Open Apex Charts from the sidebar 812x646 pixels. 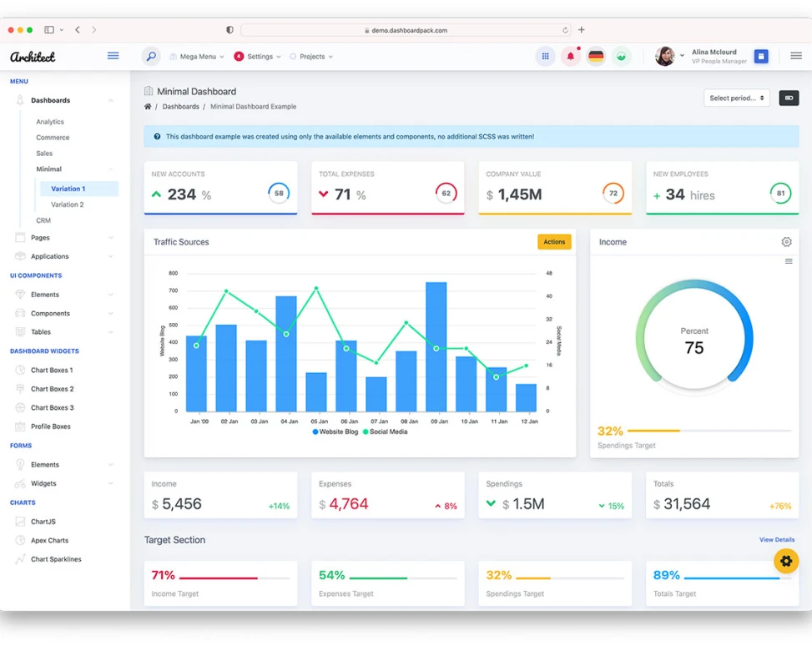click(x=49, y=540)
